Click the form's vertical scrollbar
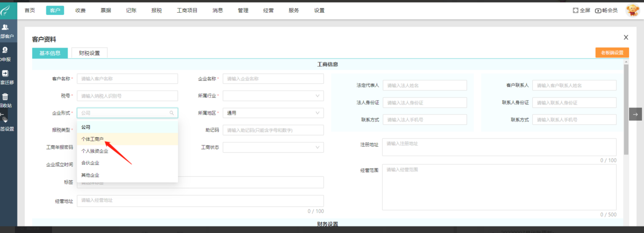Screen dimensions: 644x233 pos(626,109)
